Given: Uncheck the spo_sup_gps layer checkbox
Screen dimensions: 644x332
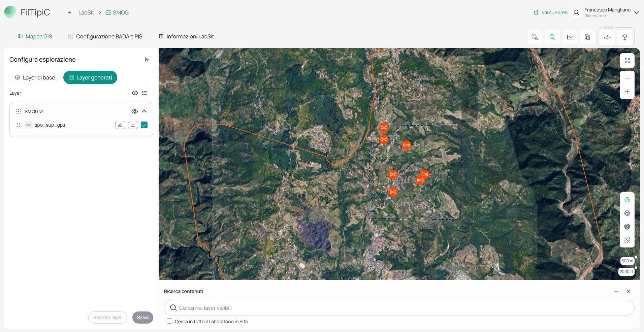Looking at the screenshot, I should coord(144,125).
